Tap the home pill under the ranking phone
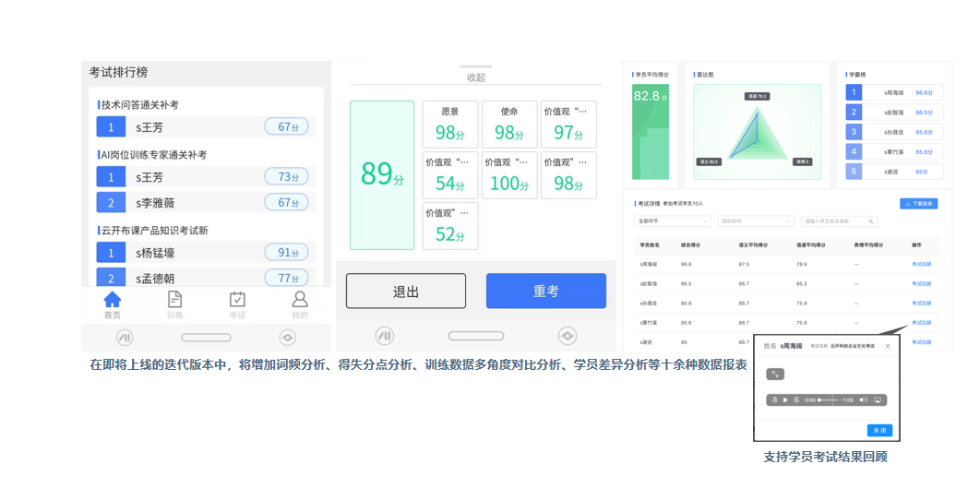This screenshot has width=980, height=500. (x=207, y=338)
